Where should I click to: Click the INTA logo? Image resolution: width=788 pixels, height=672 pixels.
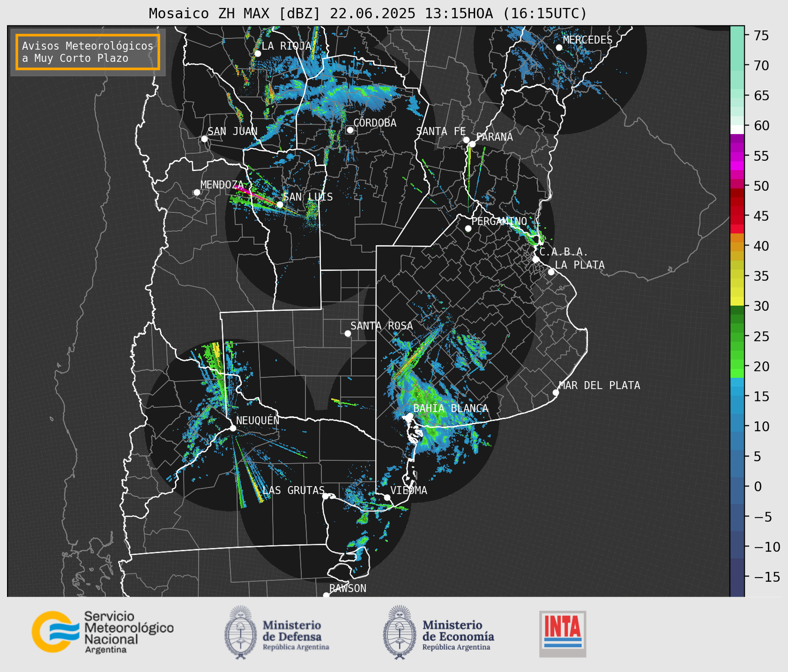[562, 634]
